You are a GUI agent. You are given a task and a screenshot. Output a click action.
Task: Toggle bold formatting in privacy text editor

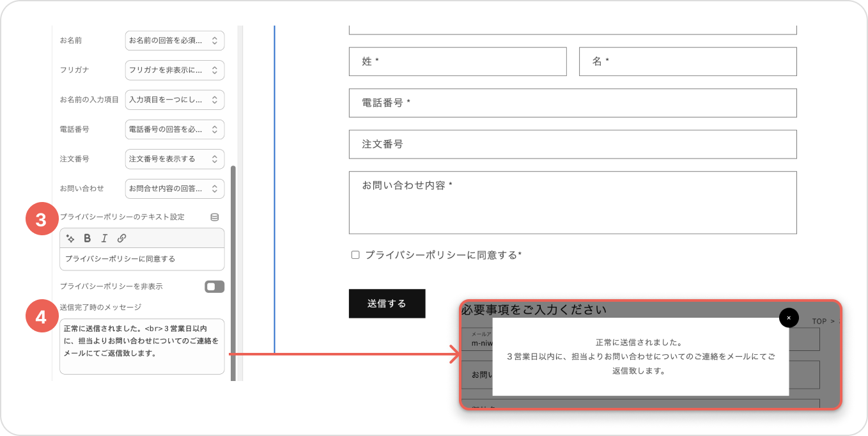(x=88, y=238)
